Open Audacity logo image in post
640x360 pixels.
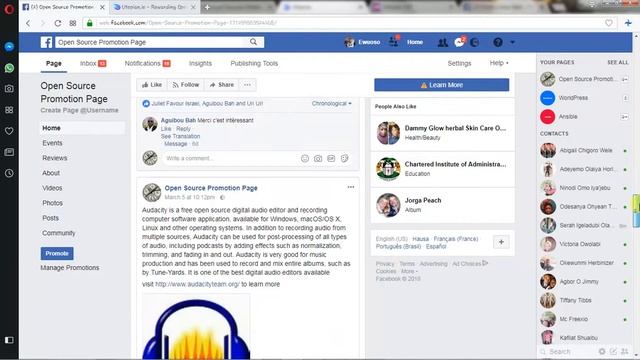click(196, 327)
